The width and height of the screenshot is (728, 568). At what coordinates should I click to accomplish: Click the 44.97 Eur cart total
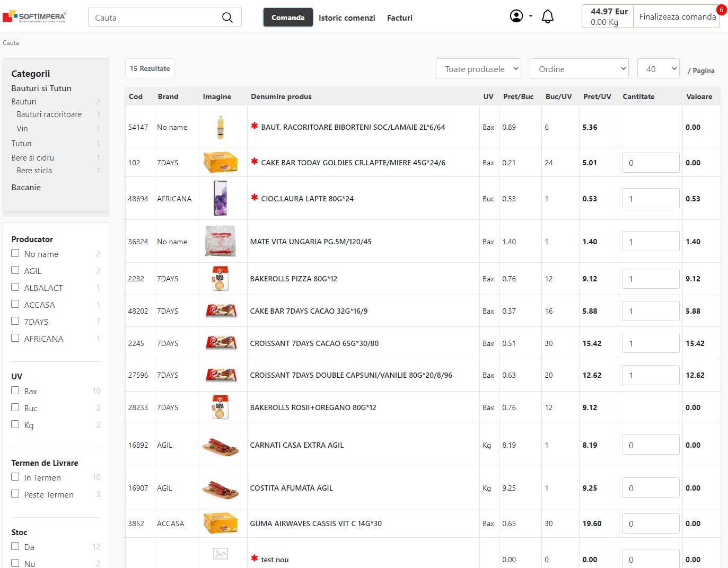[609, 12]
